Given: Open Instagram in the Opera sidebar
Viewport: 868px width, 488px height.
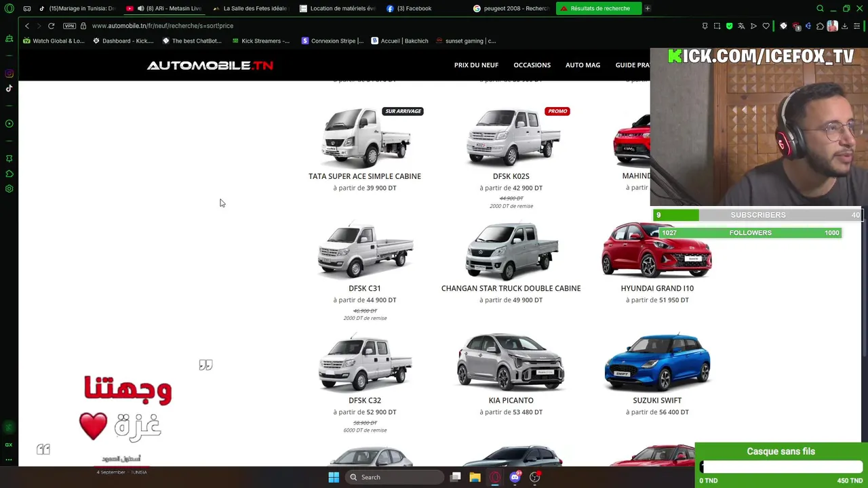Looking at the screenshot, I should pyautogui.click(x=9, y=73).
